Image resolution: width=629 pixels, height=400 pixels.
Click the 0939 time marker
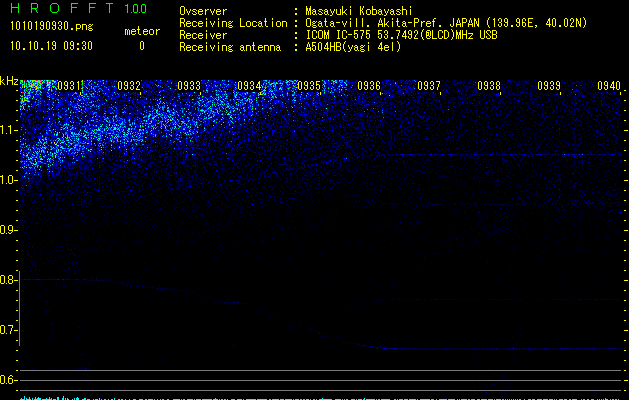coord(549,86)
